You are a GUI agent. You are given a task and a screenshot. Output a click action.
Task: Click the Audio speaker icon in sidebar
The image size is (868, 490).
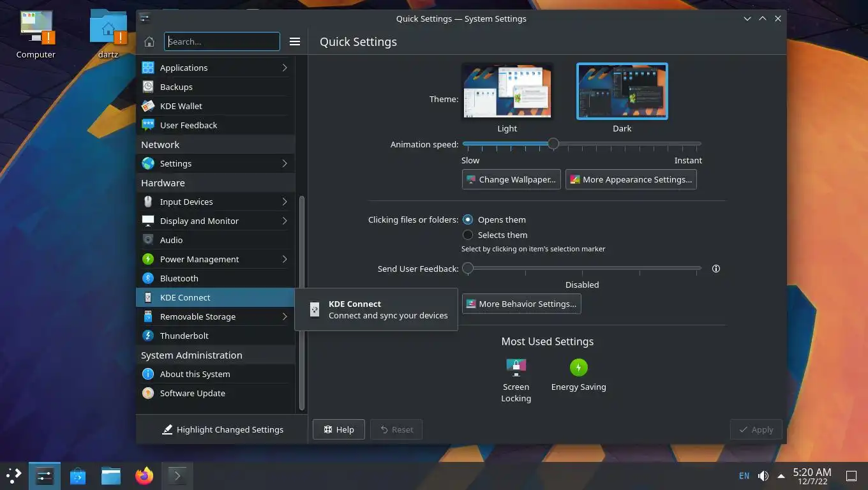148,240
